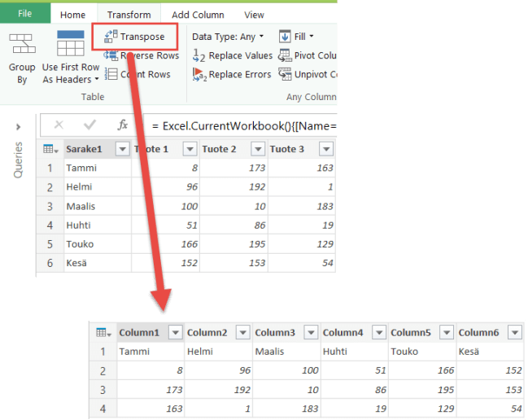The width and height of the screenshot is (528, 420).
Task: Select the Column4 header in transposed table
Action: (344, 332)
